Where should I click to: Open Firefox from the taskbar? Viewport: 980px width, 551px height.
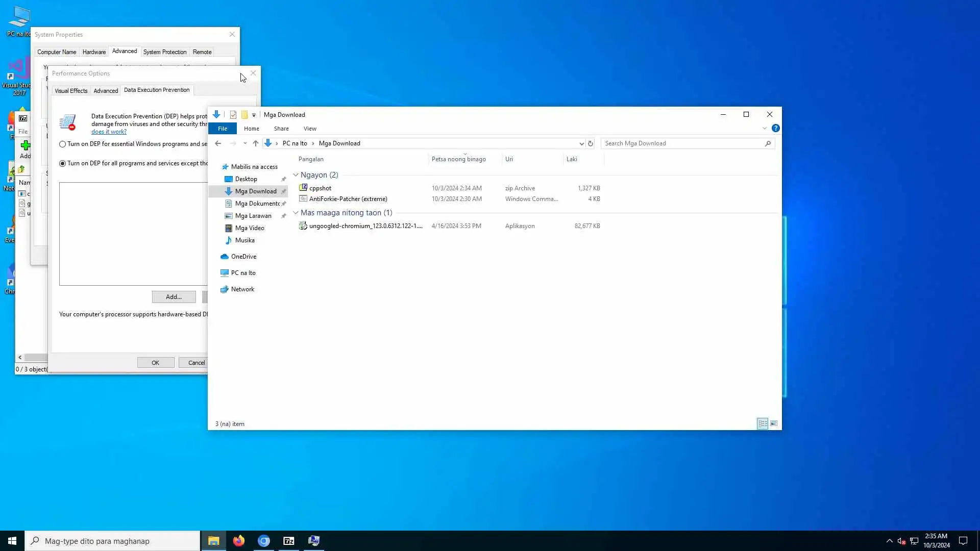[238, 541]
